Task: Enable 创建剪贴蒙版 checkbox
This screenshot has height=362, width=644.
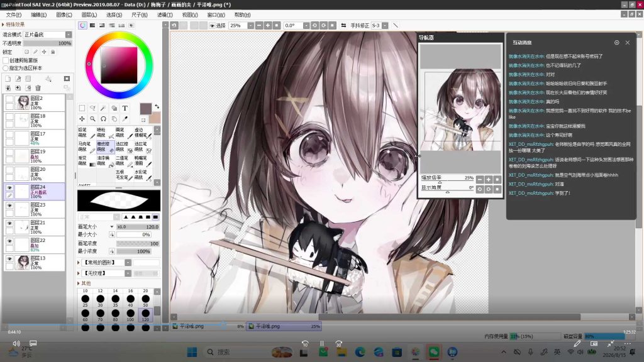Action: [x=6, y=60]
